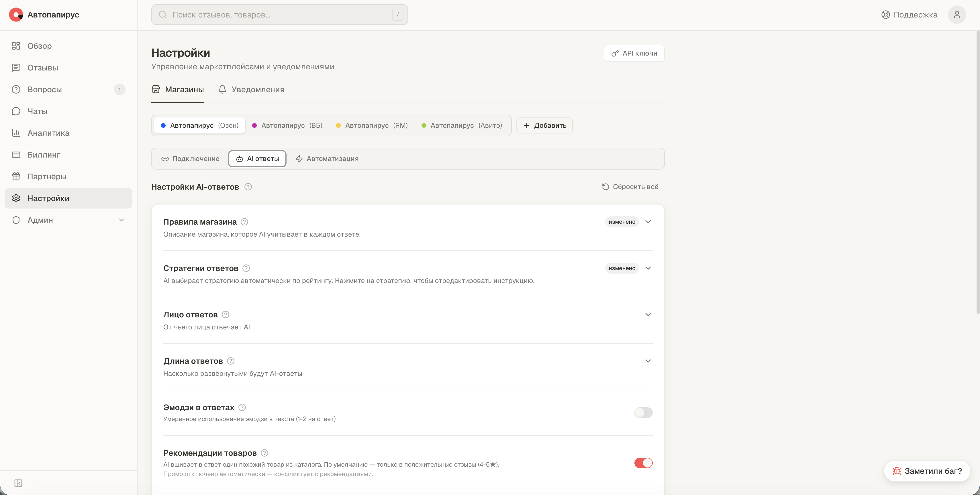Image resolution: width=980 pixels, height=495 pixels.
Task: Open Поддержка support link
Action: click(x=909, y=15)
